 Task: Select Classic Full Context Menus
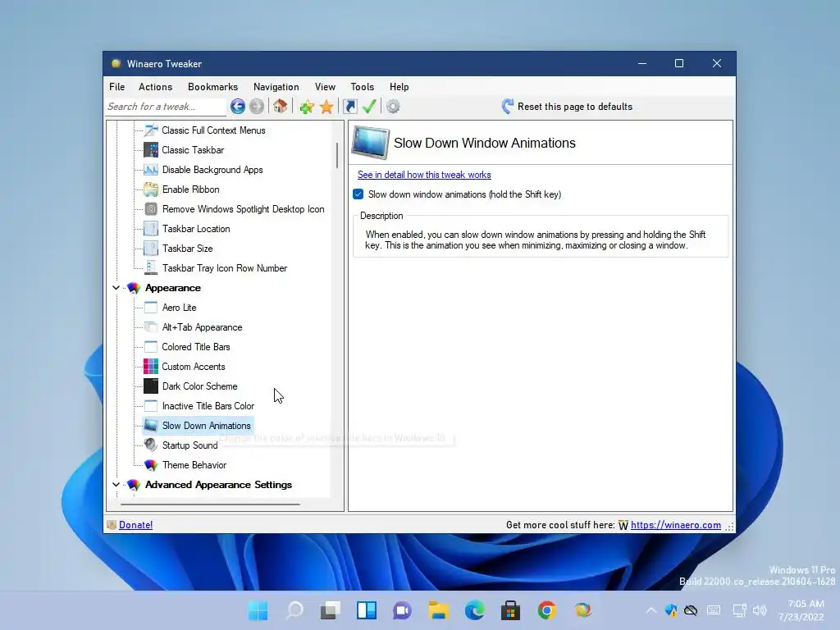(x=213, y=130)
